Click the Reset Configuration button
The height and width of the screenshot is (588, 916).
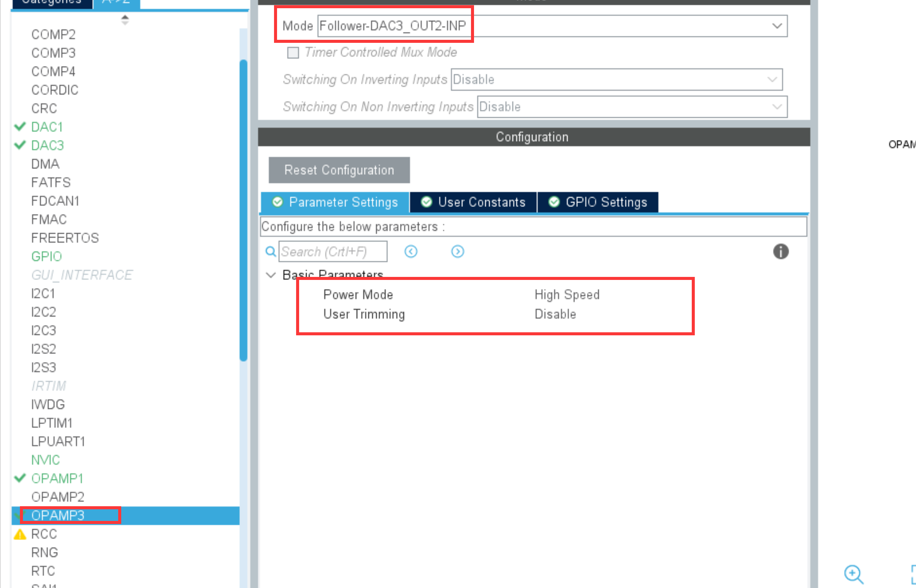pos(339,170)
